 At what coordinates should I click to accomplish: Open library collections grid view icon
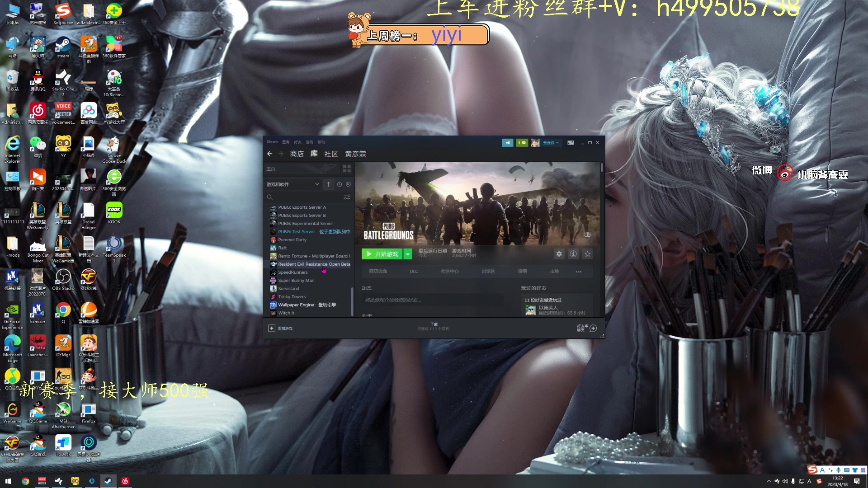pos(347,169)
